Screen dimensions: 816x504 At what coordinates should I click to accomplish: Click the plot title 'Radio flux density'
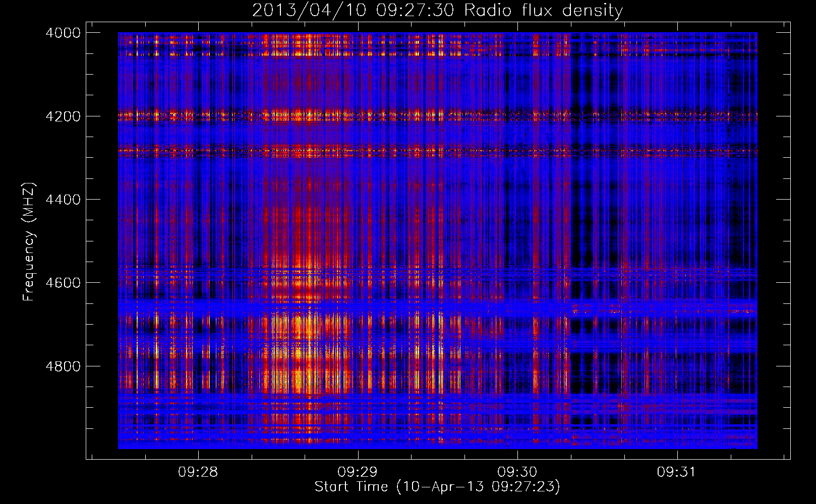437,10
